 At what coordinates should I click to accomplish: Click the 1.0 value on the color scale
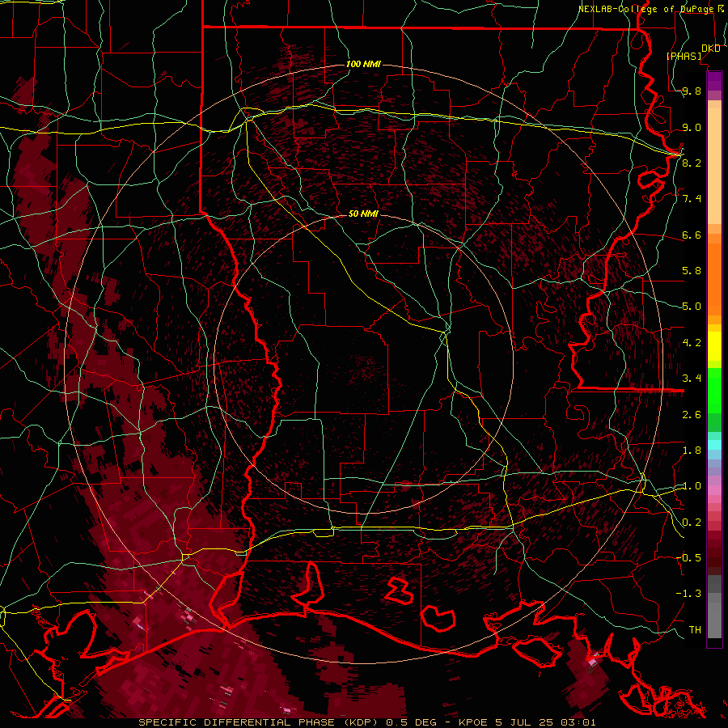tap(692, 486)
